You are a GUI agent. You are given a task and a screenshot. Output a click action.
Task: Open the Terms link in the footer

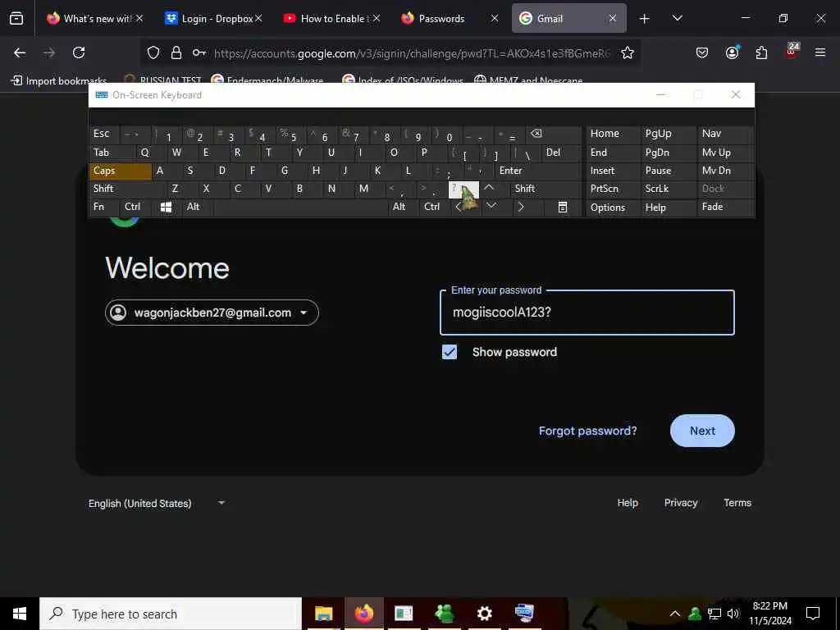(x=737, y=503)
